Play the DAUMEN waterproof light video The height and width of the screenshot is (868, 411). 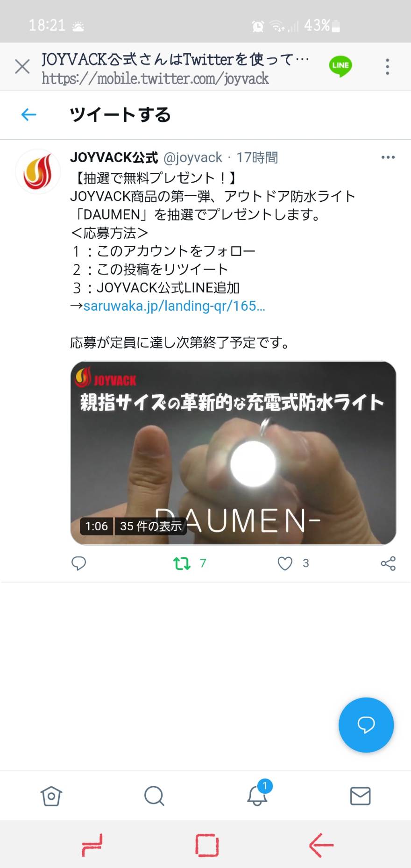pyautogui.click(x=233, y=453)
